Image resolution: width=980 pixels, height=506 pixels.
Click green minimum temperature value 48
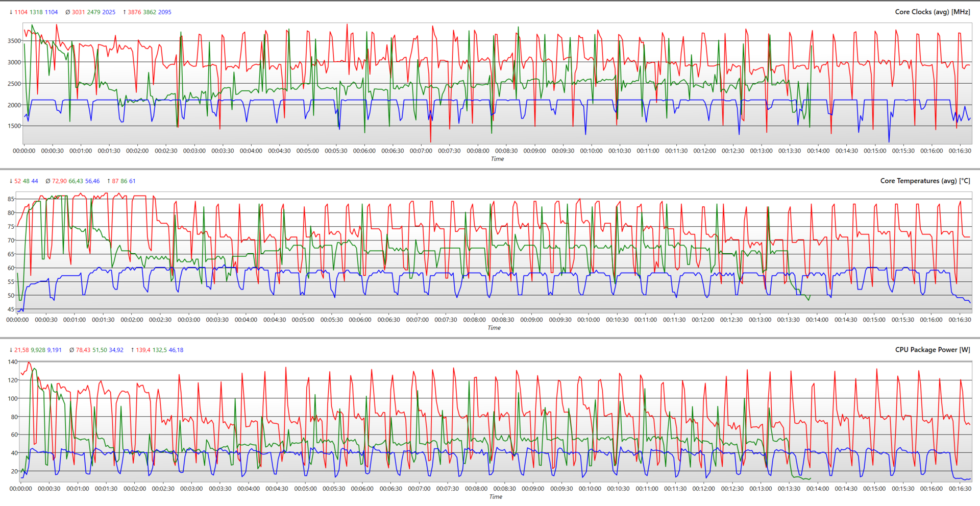coord(26,181)
